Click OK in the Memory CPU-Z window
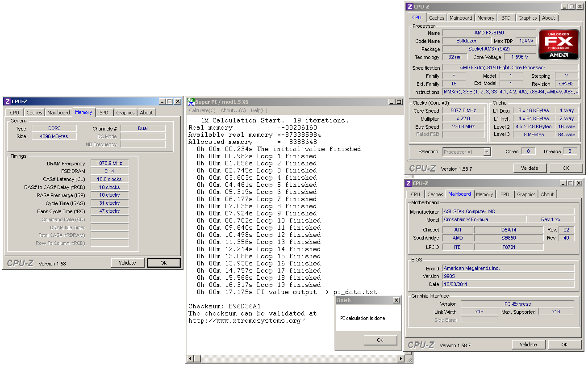The image size is (588, 366). pos(163,263)
